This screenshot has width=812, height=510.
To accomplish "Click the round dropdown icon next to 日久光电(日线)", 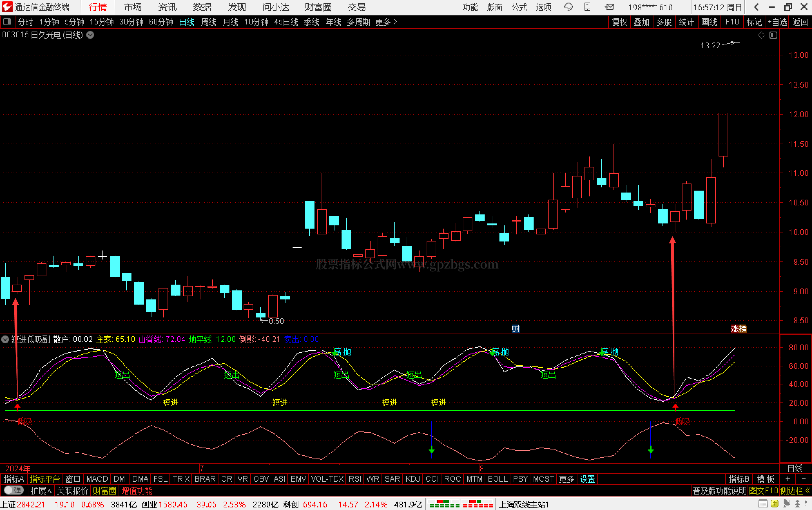I will (90, 35).
